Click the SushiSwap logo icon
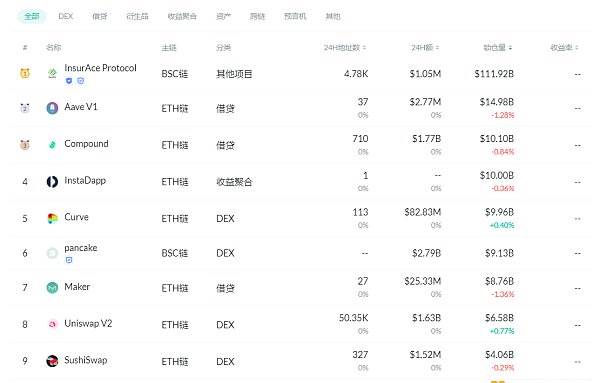 52,361
